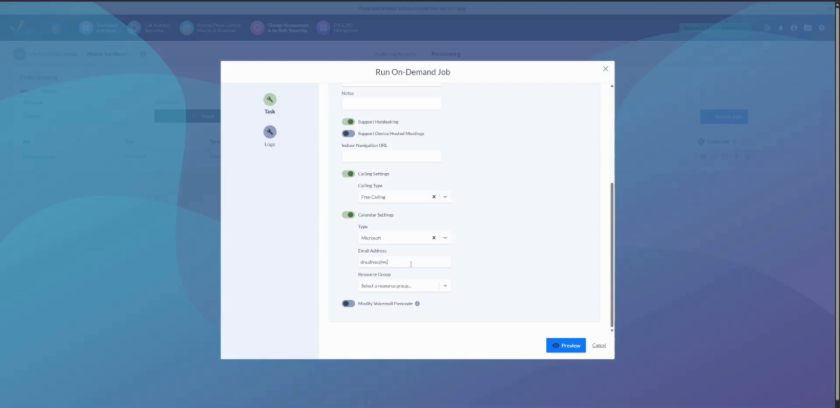The height and width of the screenshot is (408, 840).
Task: Open the Resource Group dropdown
Action: coord(404,286)
